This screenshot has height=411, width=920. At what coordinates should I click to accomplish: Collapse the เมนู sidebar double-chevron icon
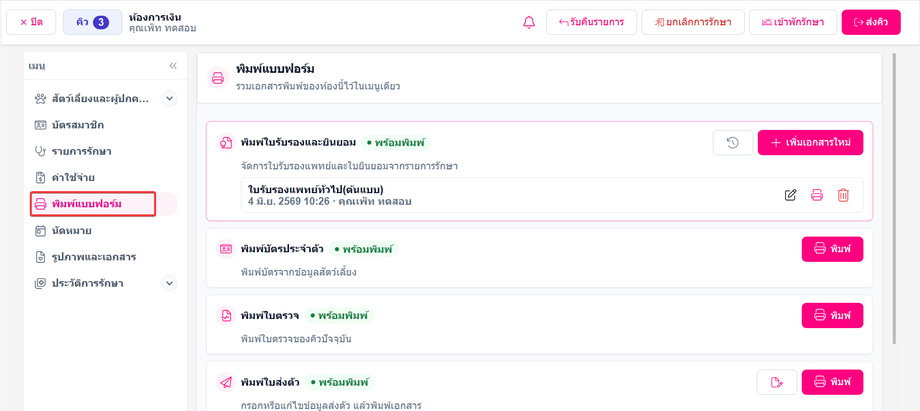pos(173,66)
